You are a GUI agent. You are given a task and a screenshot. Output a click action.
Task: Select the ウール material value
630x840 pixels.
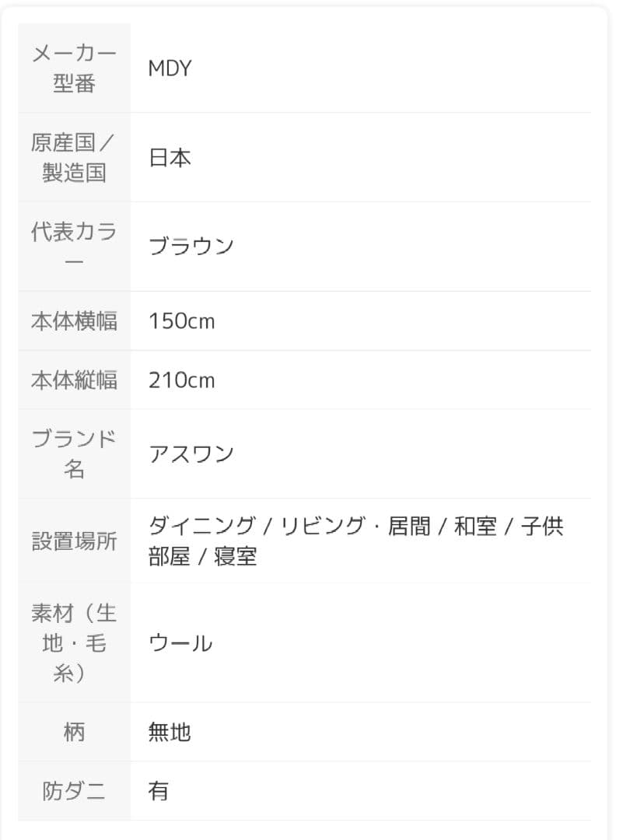[x=180, y=643]
